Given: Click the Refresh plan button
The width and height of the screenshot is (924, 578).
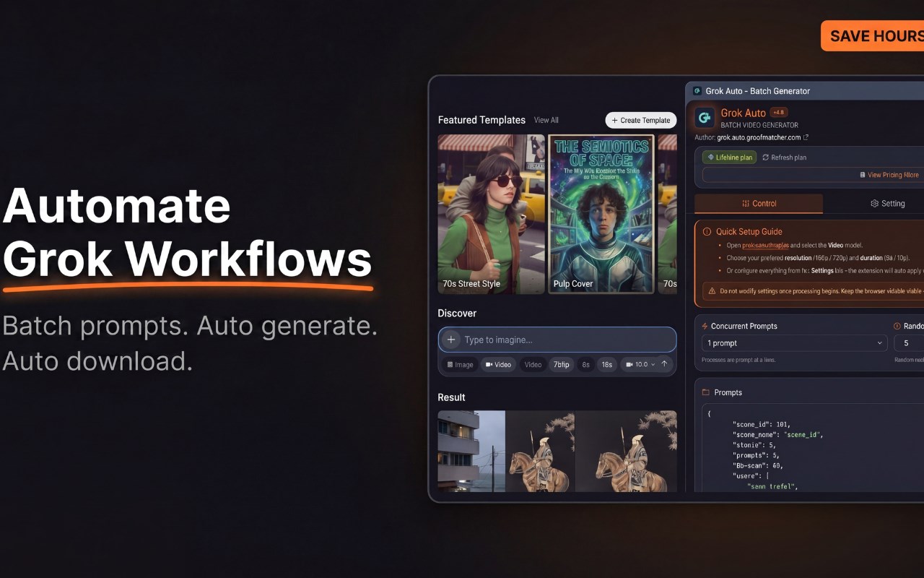Looking at the screenshot, I should click(x=785, y=158).
